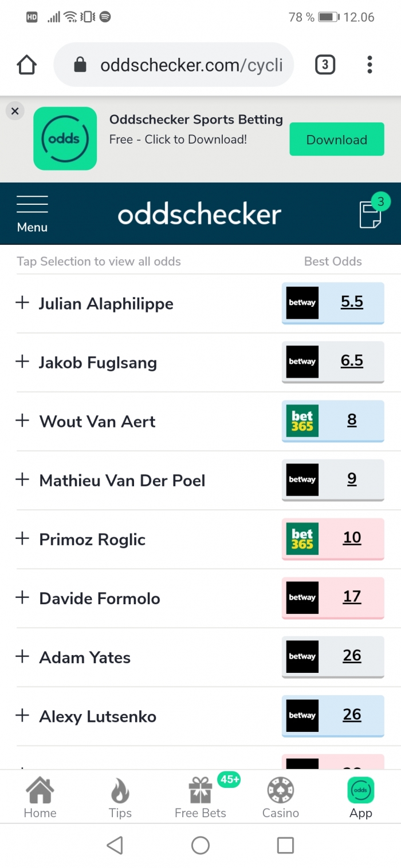This screenshot has width=401, height=868.
Task: Expand Julian Alaphilippe odds with plus sign
Action: click(x=22, y=303)
